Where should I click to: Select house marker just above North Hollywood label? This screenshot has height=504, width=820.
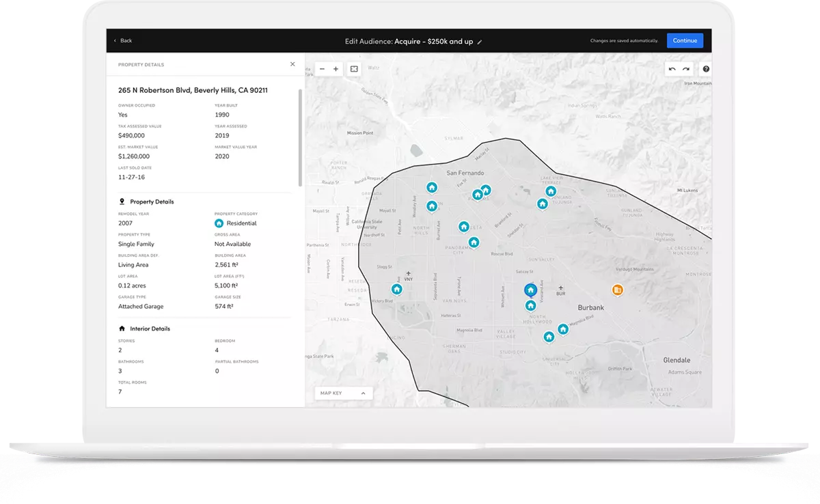pyautogui.click(x=531, y=305)
